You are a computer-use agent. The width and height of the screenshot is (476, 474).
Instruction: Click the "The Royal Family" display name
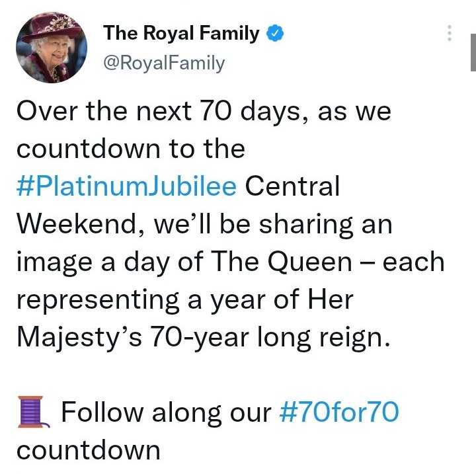181,34
